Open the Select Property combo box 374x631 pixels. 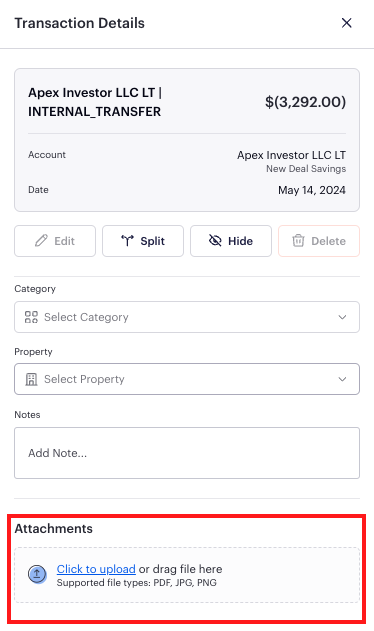(187, 379)
